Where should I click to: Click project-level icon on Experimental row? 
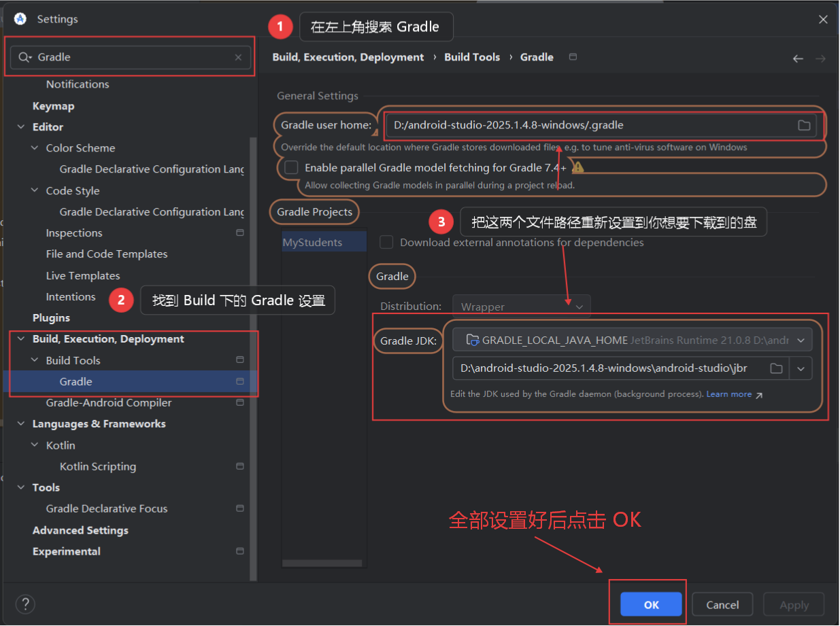click(x=239, y=551)
